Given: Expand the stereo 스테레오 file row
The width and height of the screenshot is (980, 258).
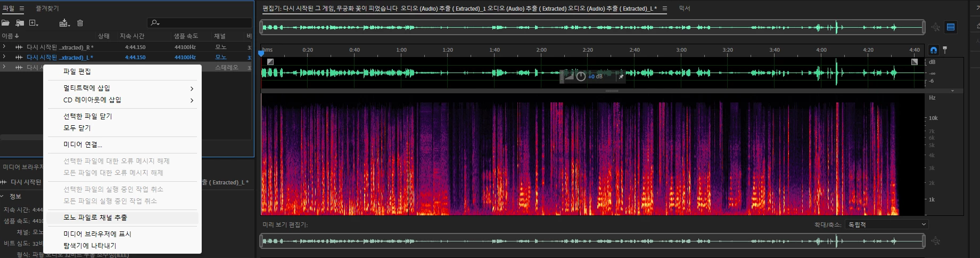Looking at the screenshot, I should click(x=4, y=67).
